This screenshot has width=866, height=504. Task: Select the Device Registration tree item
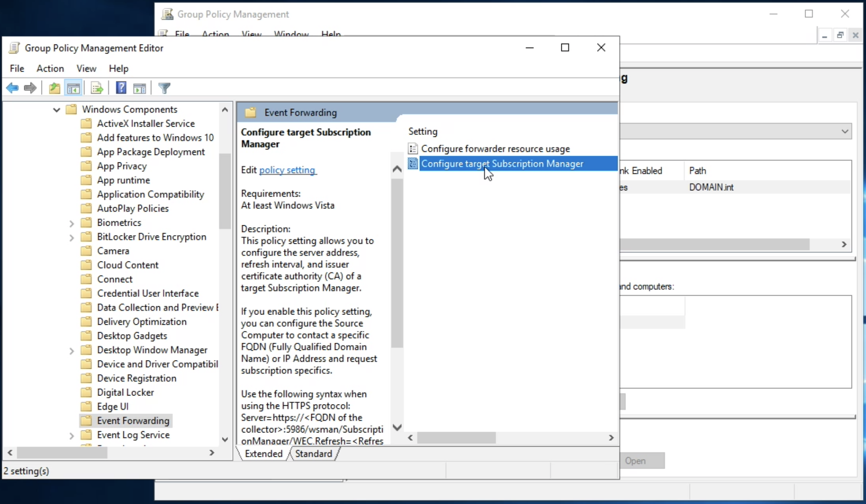(x=137, y=378)
